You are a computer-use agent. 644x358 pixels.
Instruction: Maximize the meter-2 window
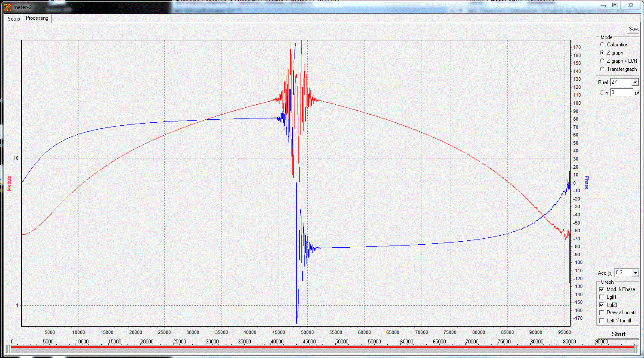tap(615, 5)
